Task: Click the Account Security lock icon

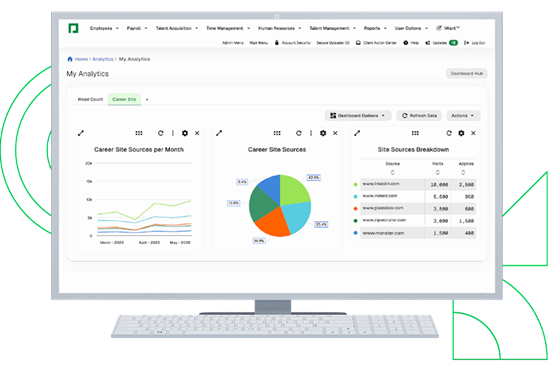Action: click(277, 42)
